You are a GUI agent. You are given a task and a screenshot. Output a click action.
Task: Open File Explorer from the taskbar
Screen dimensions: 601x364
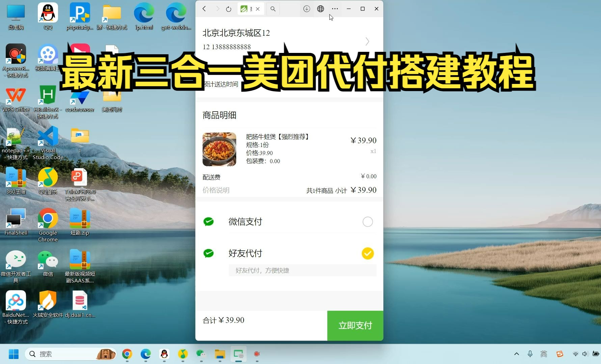[220, 354]
